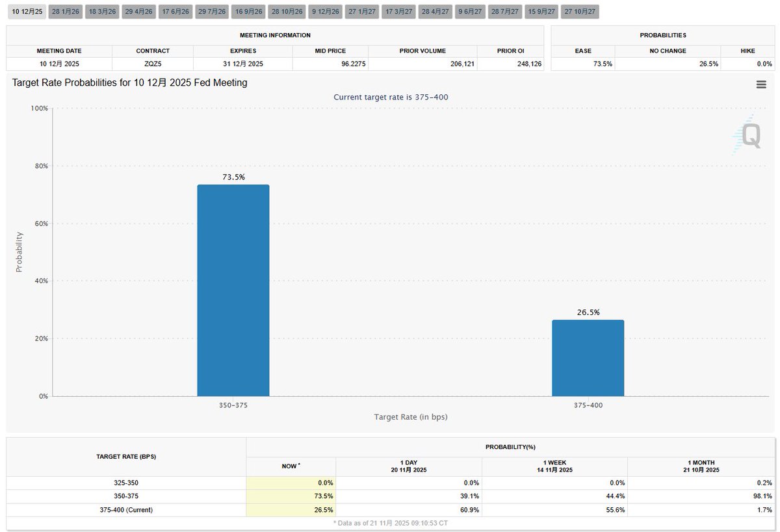
Task: Open the 16 9月26 meeting tab
Action: point(249,12)
